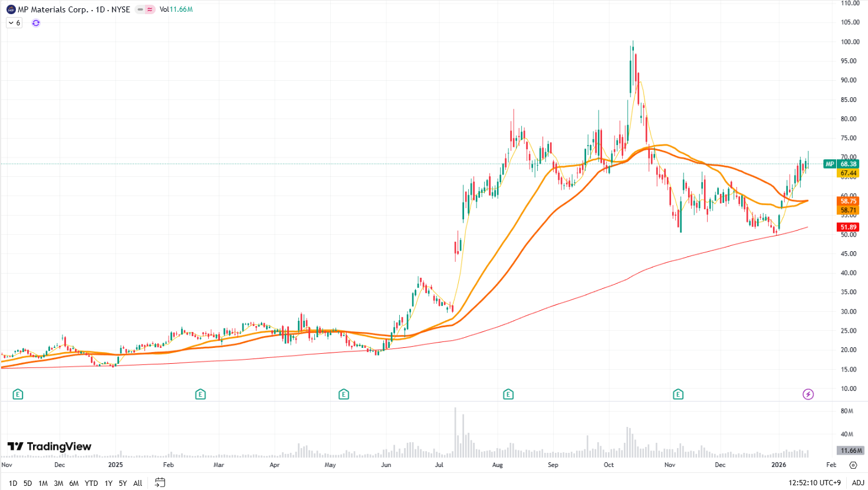Select the 5Y time range

pos(123,483)
